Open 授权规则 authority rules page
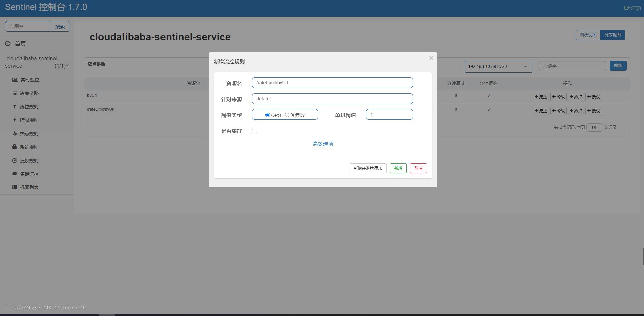Screen dimensions: 644x316 26,161
